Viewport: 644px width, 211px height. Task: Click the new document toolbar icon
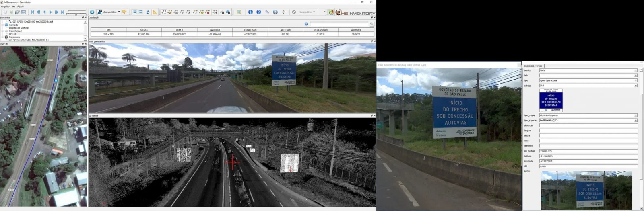tap(5, 12)
